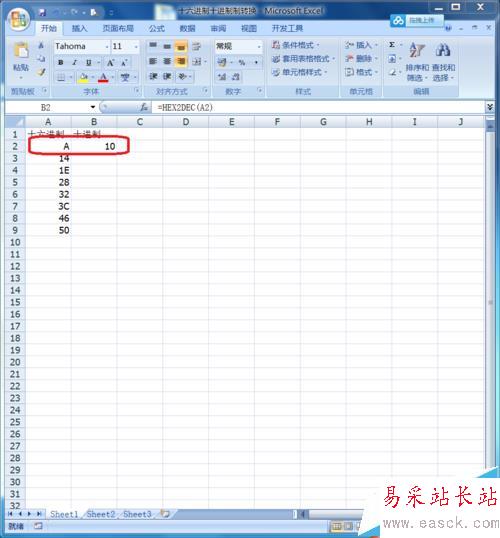Click the Save icon in quick access toolbar
This screenshot has width=500, height=538.
42,13
